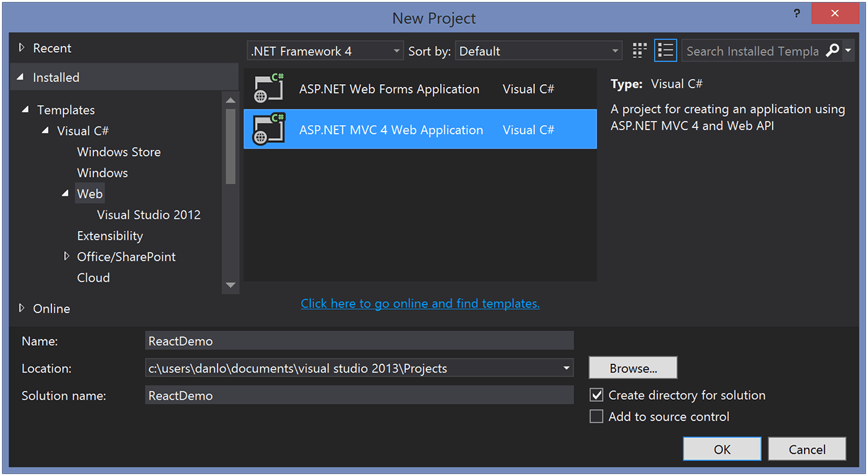Viewport: 868px width, 476px height.
Task: Expand the Office/SharePoint tree node
Action: coord(67,256)
